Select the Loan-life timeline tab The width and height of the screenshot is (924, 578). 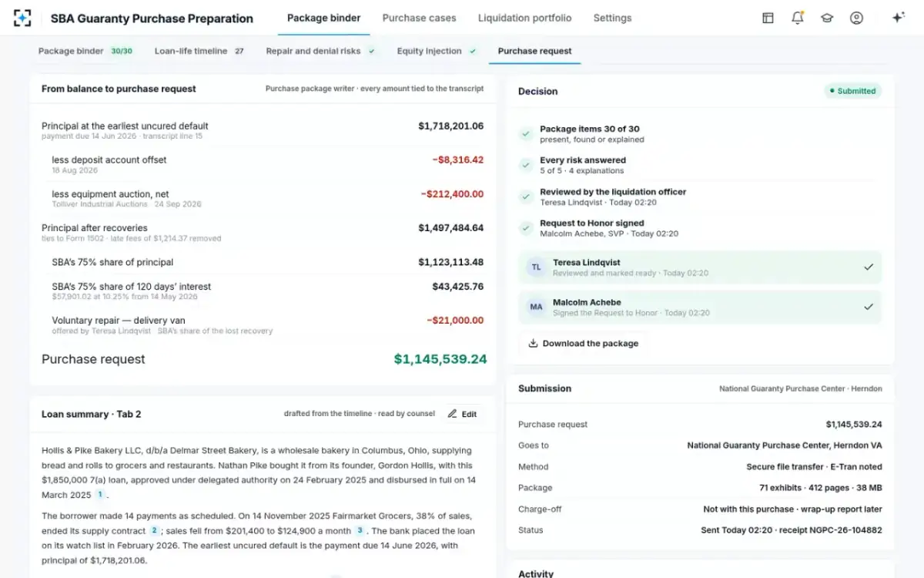click(x=199, y=51)
